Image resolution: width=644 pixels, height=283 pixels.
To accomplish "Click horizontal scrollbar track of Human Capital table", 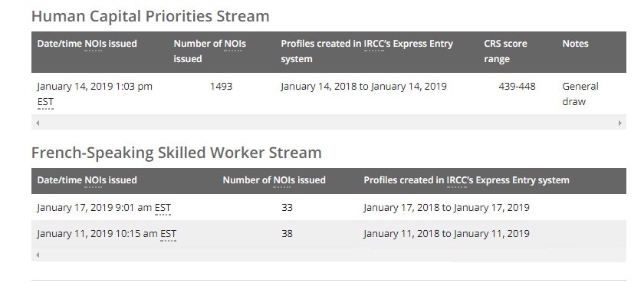I will click(x=329, y=123).
